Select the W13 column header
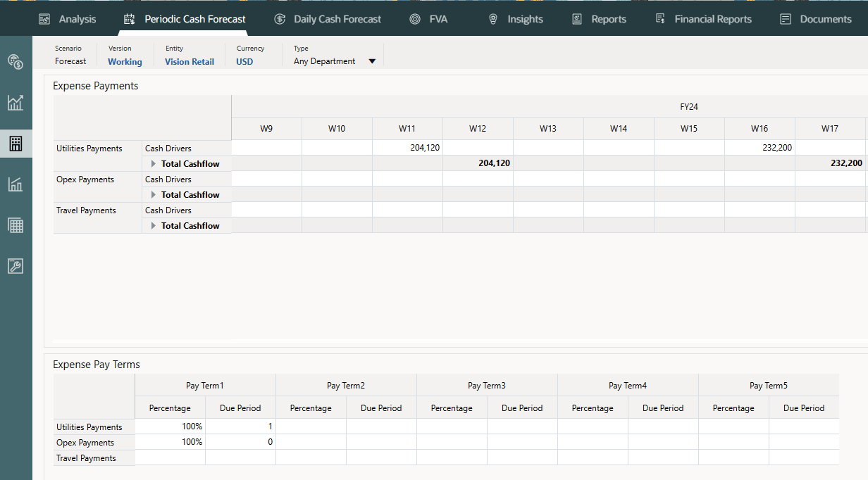Viewport: 868px width, 480px height. [548, 129]
